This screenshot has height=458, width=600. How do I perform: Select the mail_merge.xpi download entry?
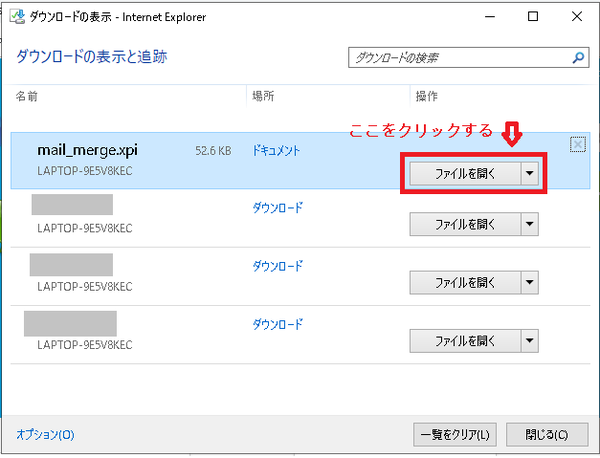[x=150, y=160]
